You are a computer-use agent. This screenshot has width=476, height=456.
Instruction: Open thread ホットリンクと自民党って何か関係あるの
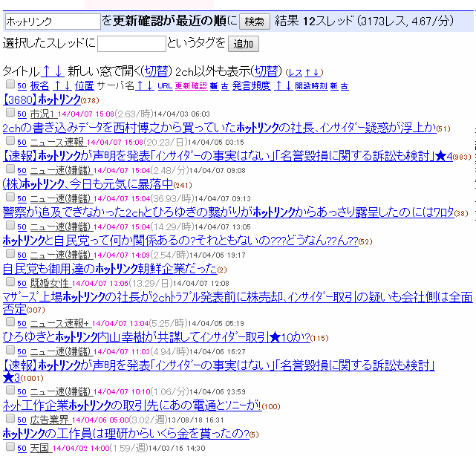click(x=180, y=241)
